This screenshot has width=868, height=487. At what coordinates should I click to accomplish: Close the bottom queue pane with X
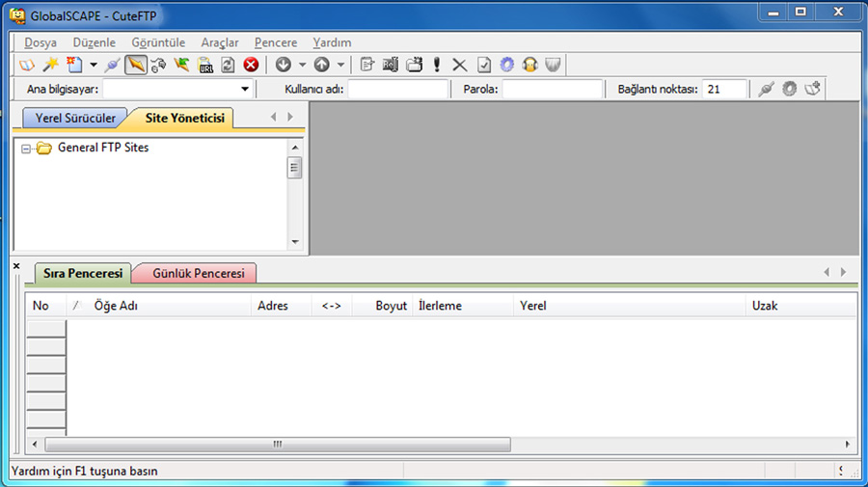(16, 266)
